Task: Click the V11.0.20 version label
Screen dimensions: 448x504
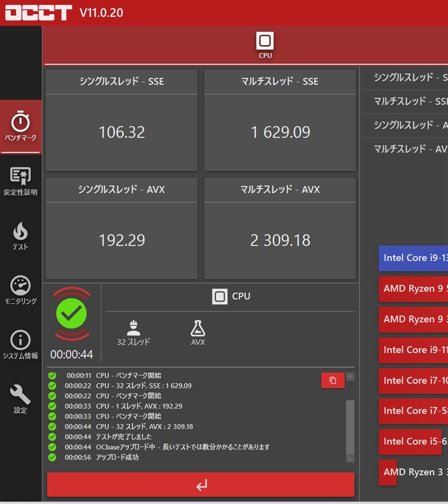Action: [101, 13]
